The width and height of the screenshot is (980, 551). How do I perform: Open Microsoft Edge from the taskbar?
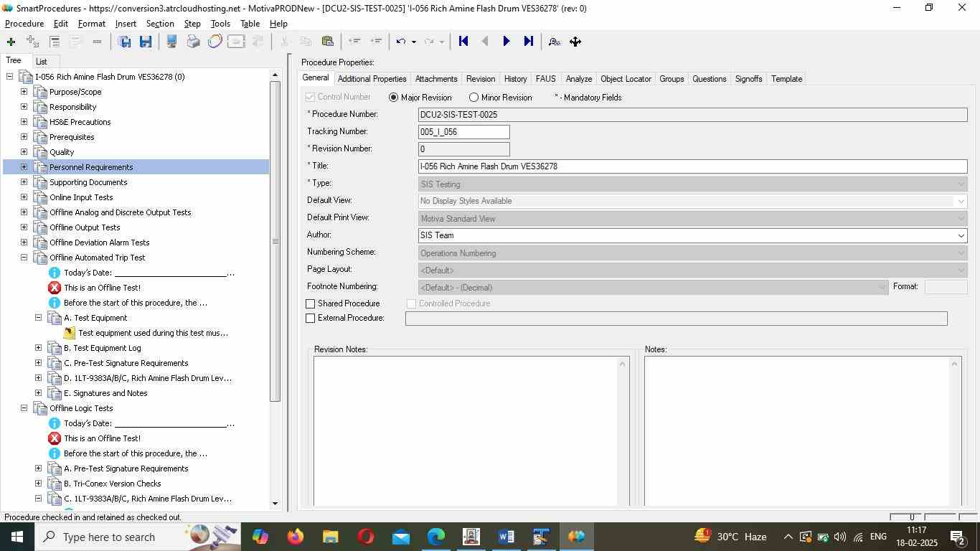click(x=435, y=537)
